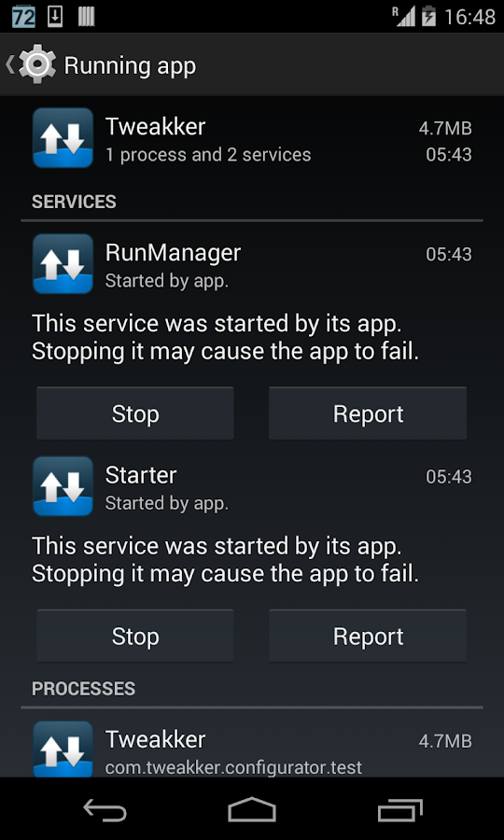Tap the Starter service icon
This screenshot has width=504, height=840.
(x=63, y=486)
